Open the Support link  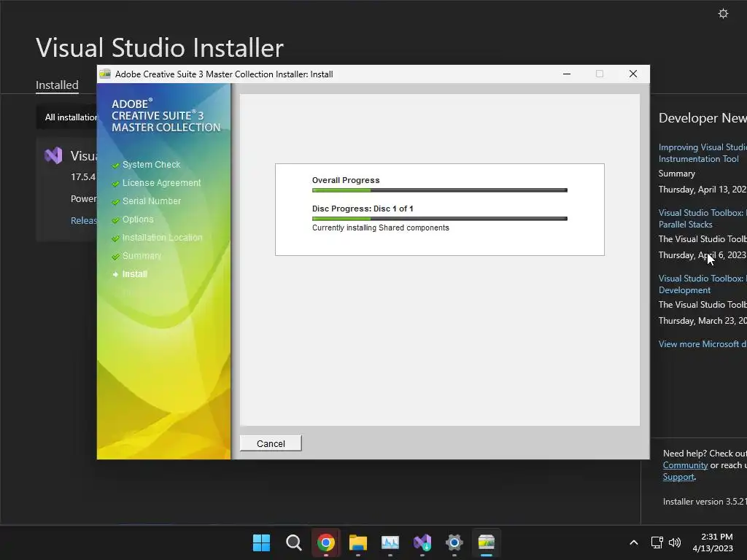pyautogui.click(x=678, y=477)
